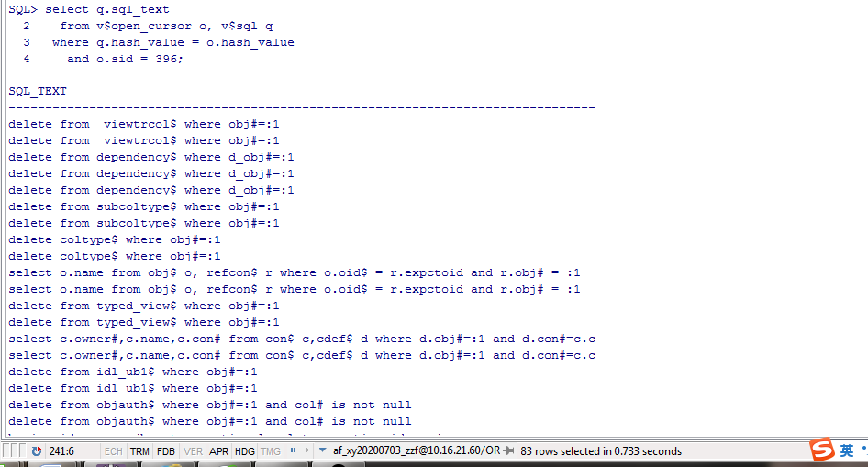Image resolution: width=868 pixels, height=467 pixels.
Task: Click the SQL_TEXT column header
Action: point(38,92)
